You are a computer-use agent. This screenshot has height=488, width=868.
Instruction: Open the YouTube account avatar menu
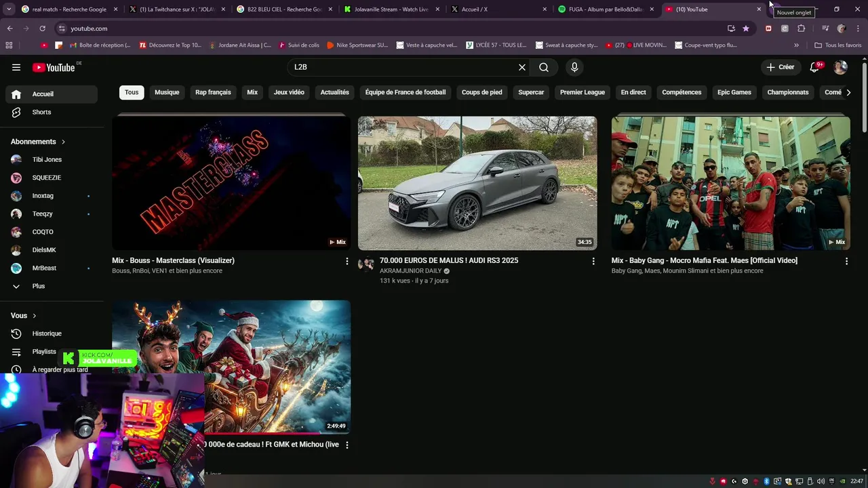coord(840,67)
